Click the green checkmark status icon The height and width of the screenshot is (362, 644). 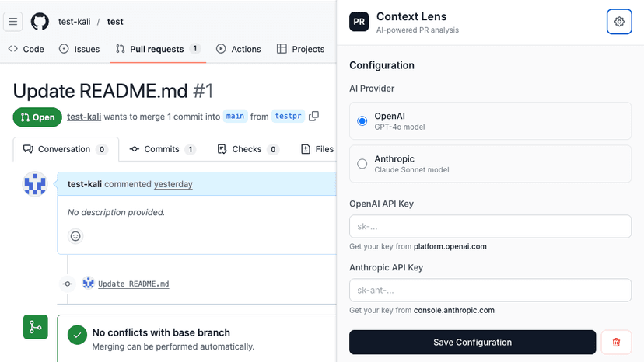tap(77, 335)
